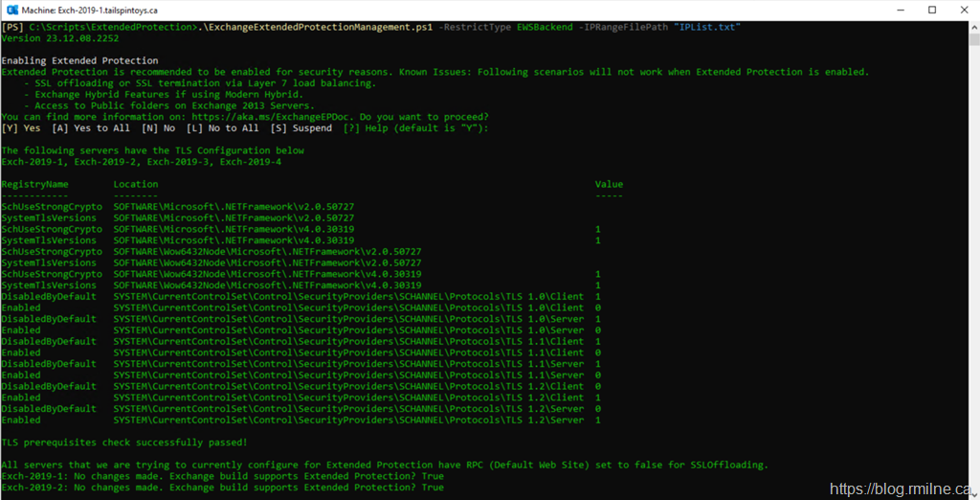Click 'TLS prerequisites check successfully passed!' line
The image size is (980, 500).
point(124,443)
